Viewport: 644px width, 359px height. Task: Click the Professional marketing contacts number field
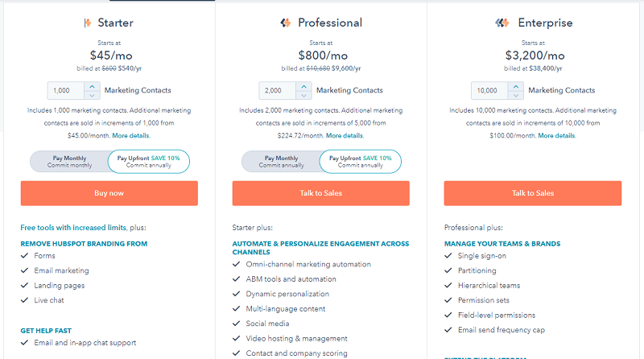pos(278,90)
